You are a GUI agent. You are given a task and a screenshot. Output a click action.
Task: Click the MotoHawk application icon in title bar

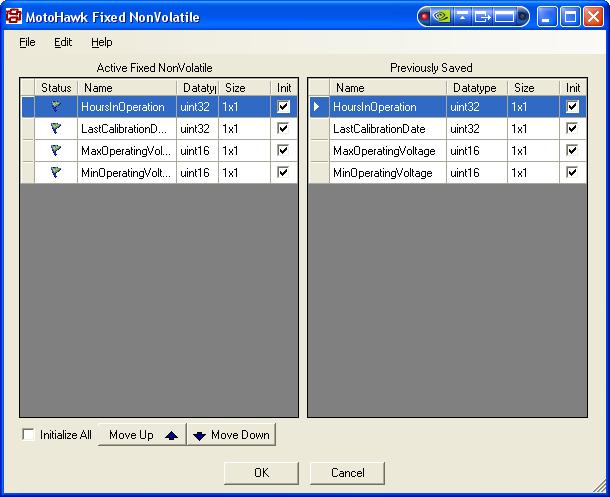click(x=14, y=16)
